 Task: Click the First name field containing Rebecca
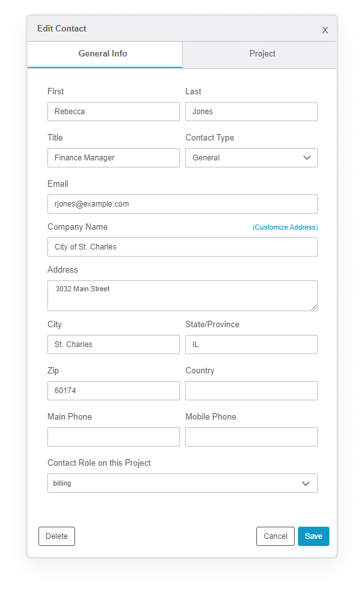coord(113,112)
